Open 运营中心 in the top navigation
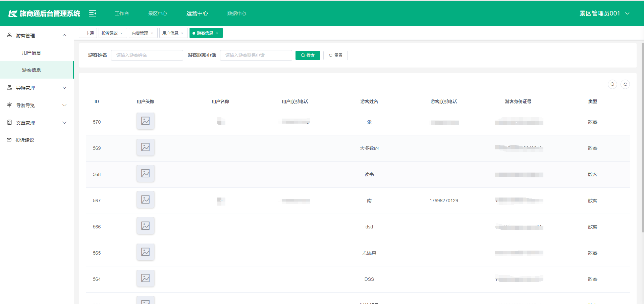 coord(197,13)
